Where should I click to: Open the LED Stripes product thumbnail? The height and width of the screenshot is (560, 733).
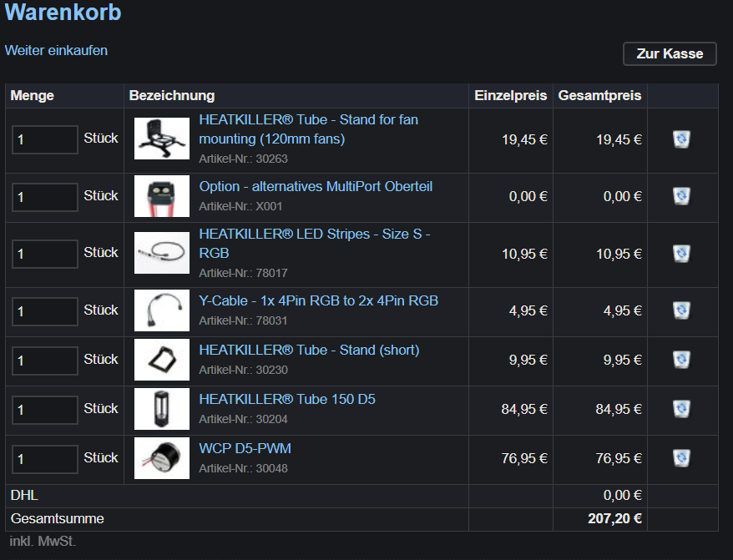pos(162,253)
